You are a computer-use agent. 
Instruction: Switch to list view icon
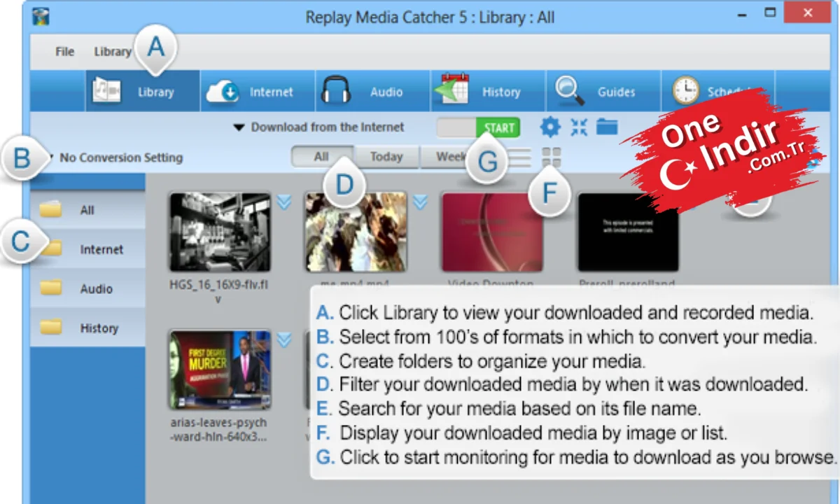519,157
